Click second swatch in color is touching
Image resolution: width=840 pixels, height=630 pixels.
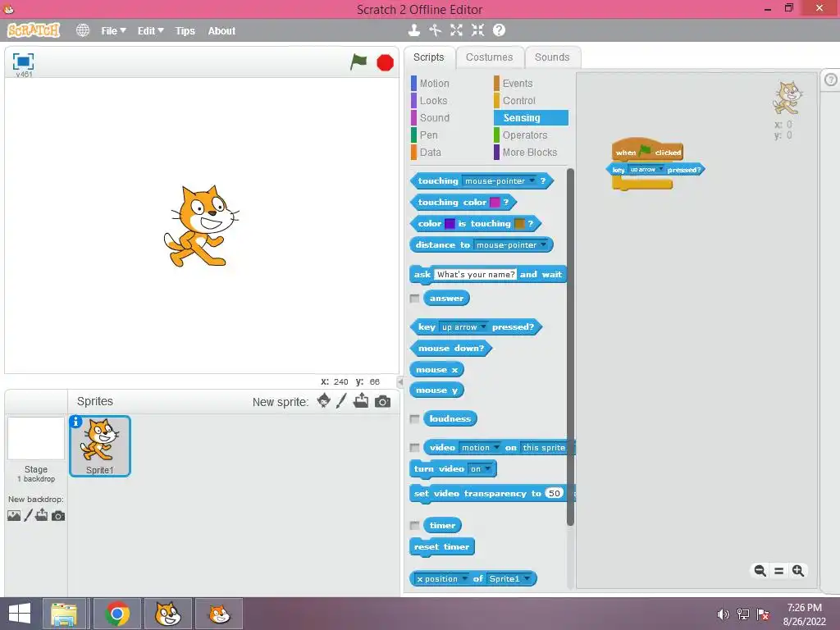coord(519,223)
